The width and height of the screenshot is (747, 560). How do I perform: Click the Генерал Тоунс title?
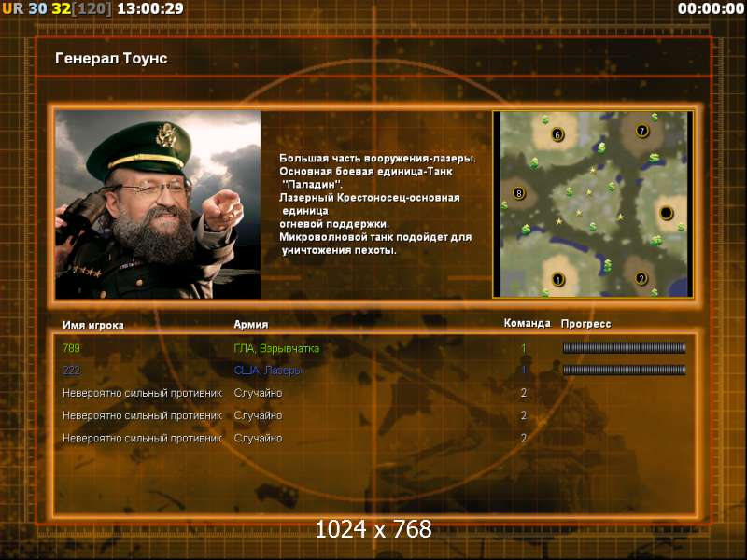[111, 59]
